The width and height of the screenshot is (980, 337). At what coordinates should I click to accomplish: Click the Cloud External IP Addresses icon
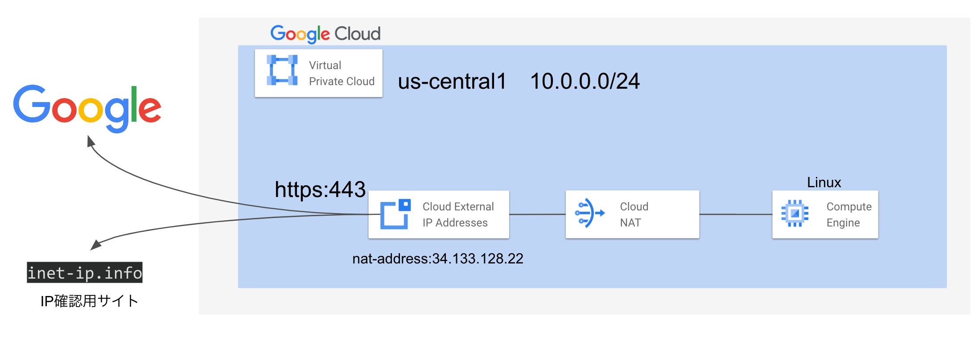[x=395, y=214]
